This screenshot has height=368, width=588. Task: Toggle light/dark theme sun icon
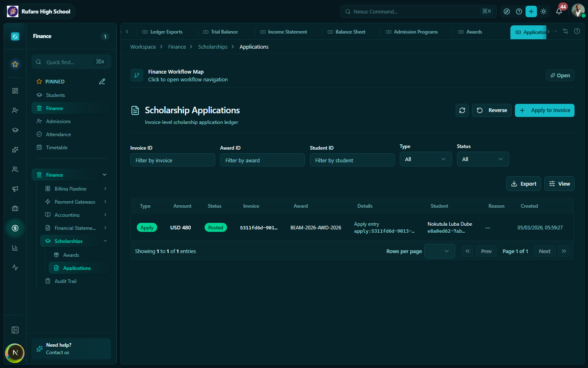[x=543, y=11]
